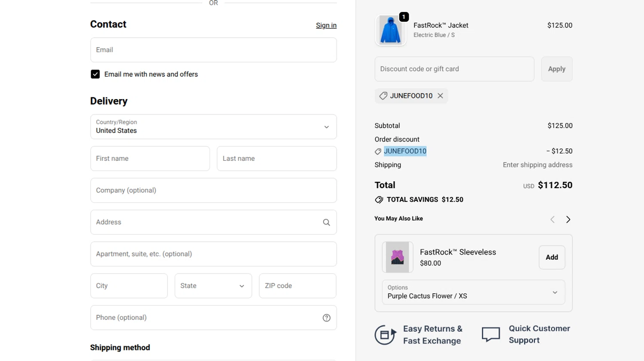Open the State dropdown
Screen dimensions: 644x361
[213, 286]
